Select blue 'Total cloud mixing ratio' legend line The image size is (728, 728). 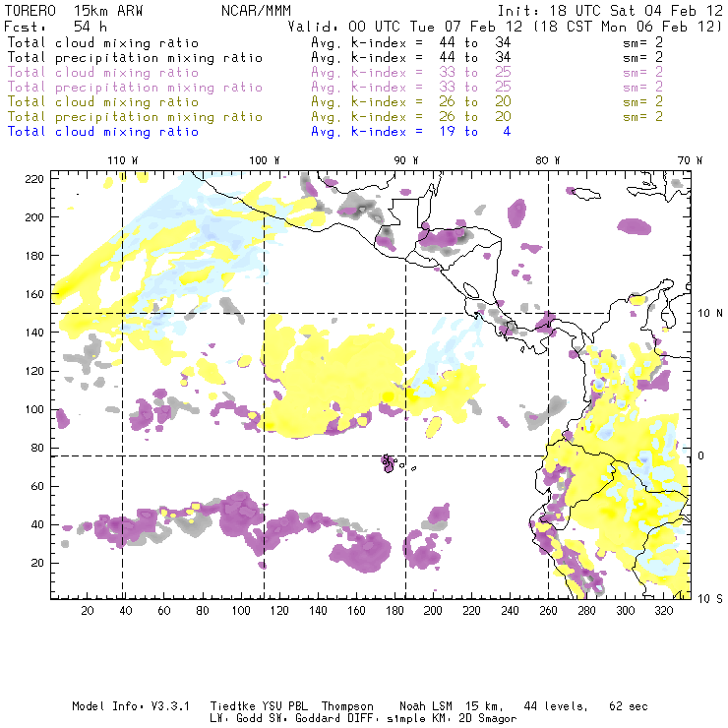pos(103,132)
